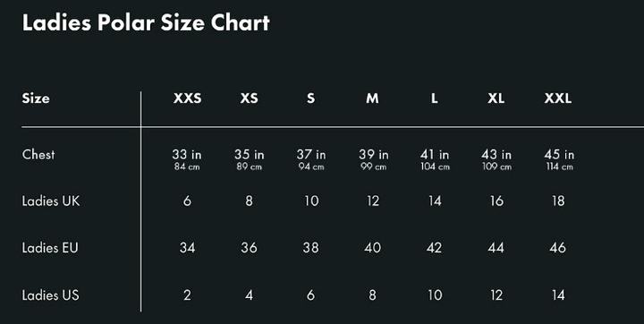Click the Ladies EU row label
Viewport: 644px width, 324px height.
pos(50,248)
